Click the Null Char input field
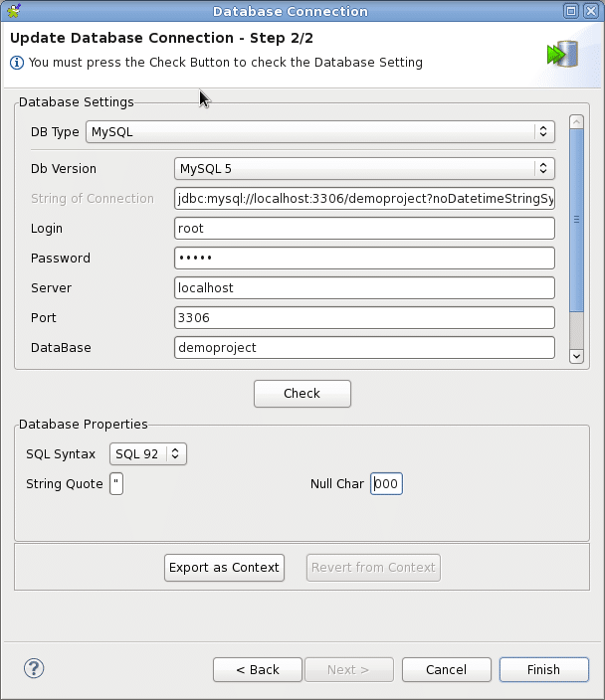The height and width of the screenshot is (700, 605). coord(387,484)
